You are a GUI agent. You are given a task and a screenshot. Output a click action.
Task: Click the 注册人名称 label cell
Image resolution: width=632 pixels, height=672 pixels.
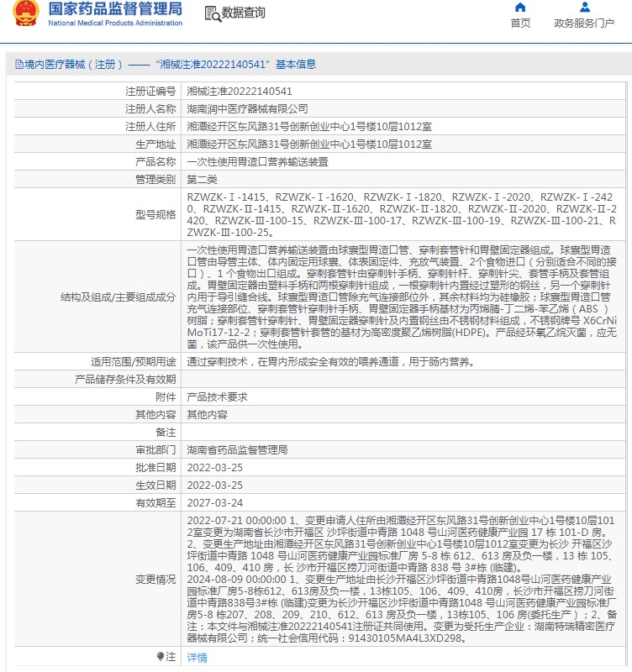tap(97, 109)
